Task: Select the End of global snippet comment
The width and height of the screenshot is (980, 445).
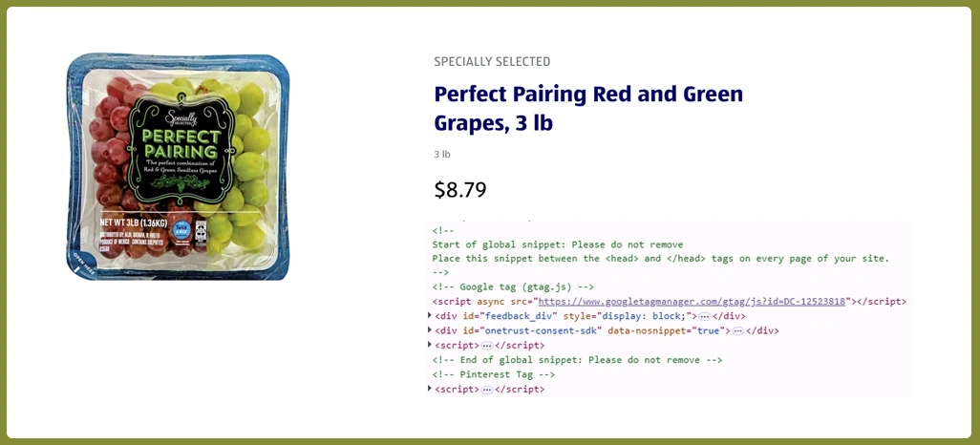Action: [x=577, y=360]
